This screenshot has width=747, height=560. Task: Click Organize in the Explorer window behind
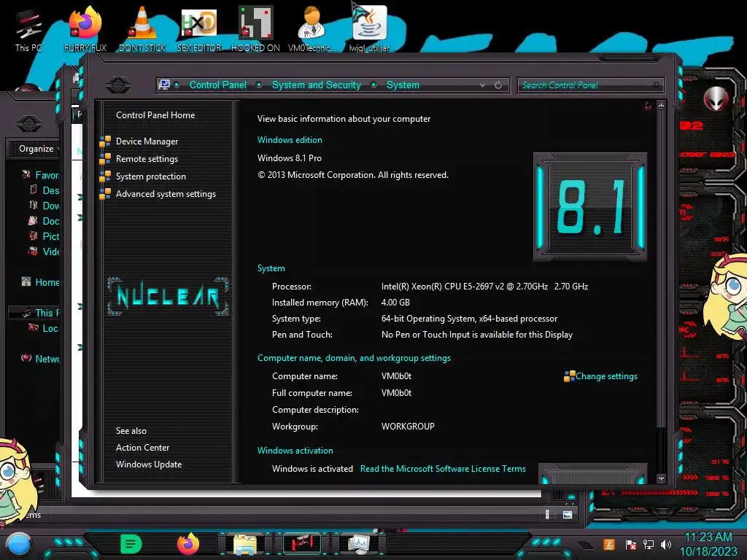coord(36,149)
